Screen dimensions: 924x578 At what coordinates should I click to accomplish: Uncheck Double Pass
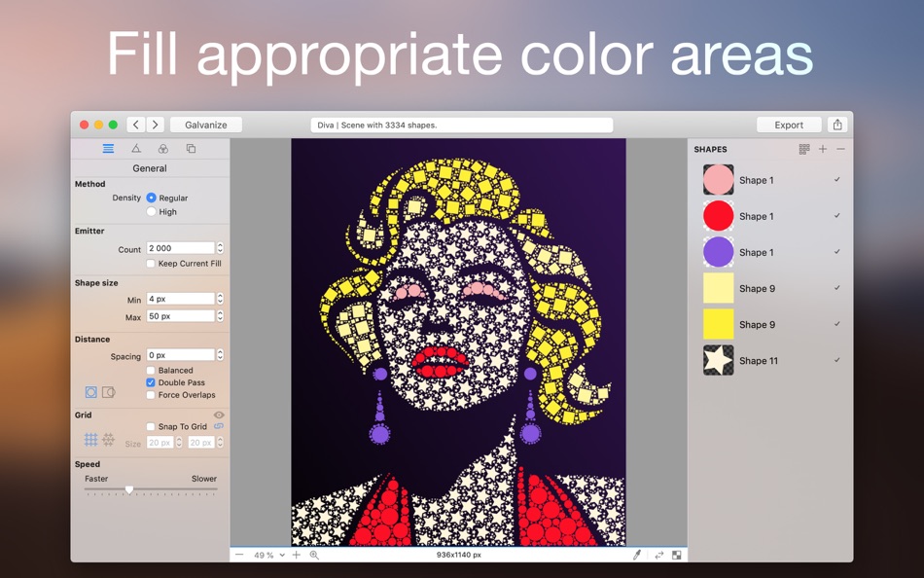(151, 382)
